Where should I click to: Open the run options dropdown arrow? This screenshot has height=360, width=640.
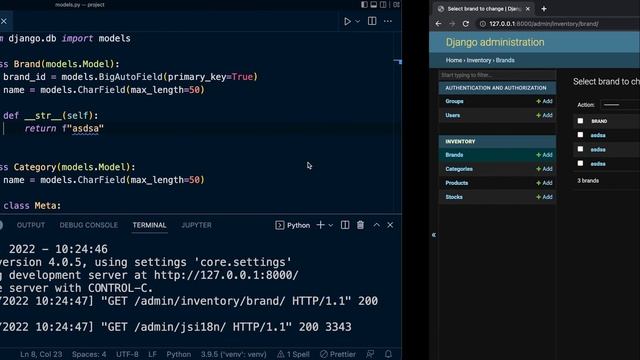pos(358,21)
